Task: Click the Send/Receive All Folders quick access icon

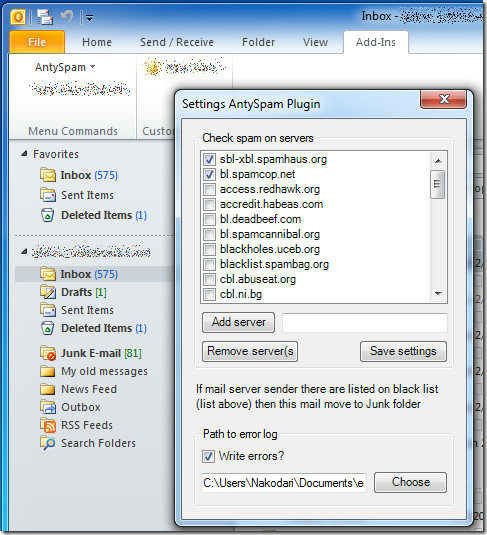Action: (45, 17)
